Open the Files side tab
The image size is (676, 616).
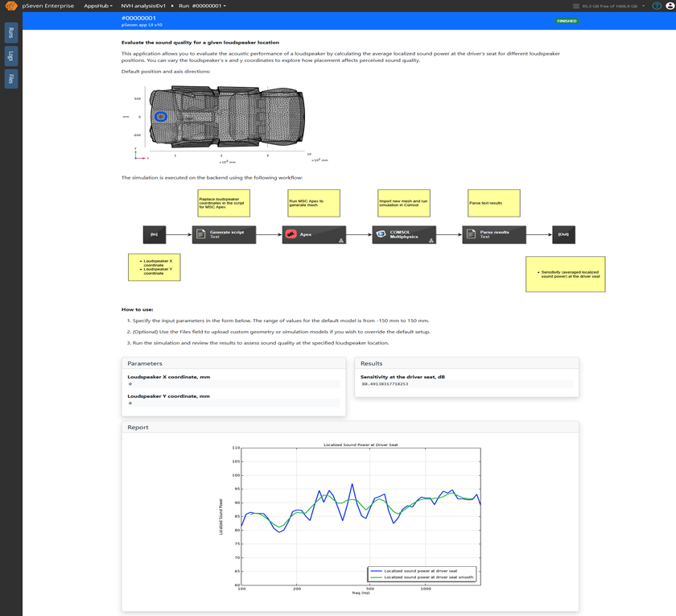[x=10, y=78]
